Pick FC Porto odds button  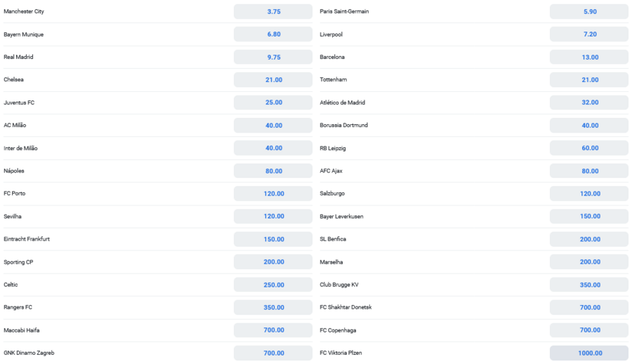tap(273, 194)
